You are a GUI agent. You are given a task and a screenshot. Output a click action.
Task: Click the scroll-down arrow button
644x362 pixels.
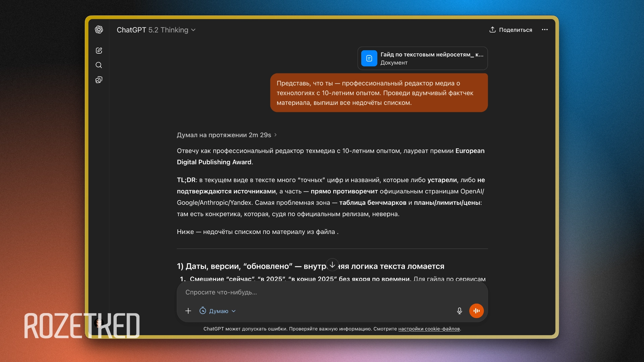coord(332,265)
